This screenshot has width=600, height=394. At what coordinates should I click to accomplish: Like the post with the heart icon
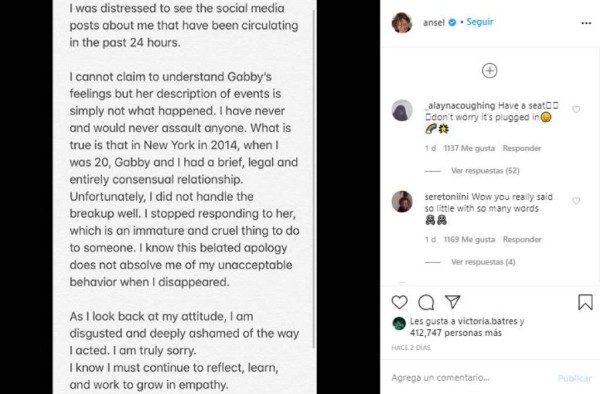tap(399, 302)
